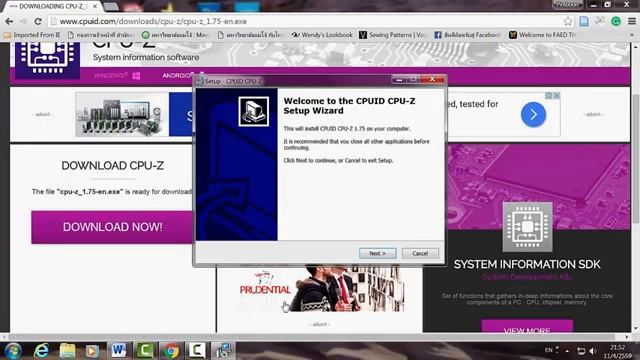This screenshot has width=640, height=360.
Task: Click the network icon in system tray
Action: (x=581, y=351)
